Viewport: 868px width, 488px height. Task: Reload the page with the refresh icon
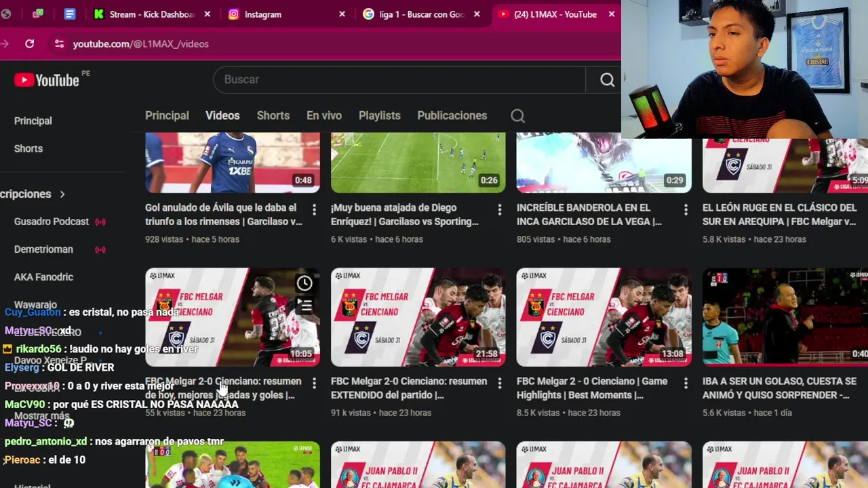point(29,43)
